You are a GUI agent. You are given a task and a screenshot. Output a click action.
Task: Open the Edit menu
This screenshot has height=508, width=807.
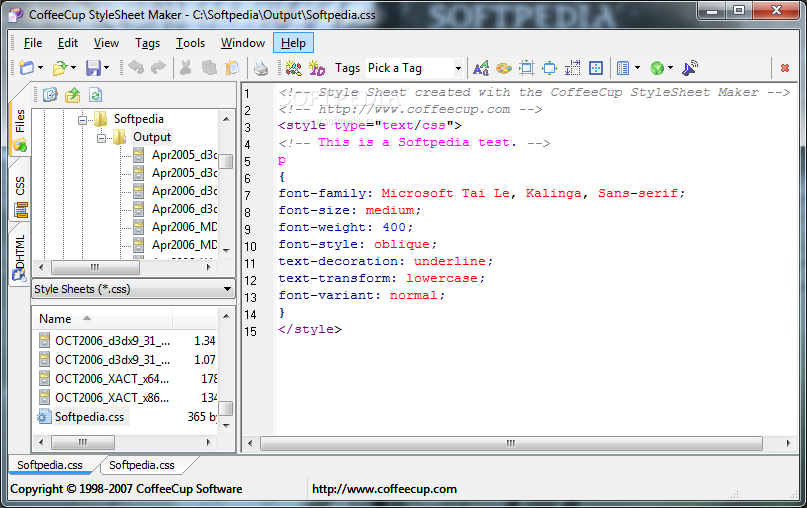click(x=68, y=43)
